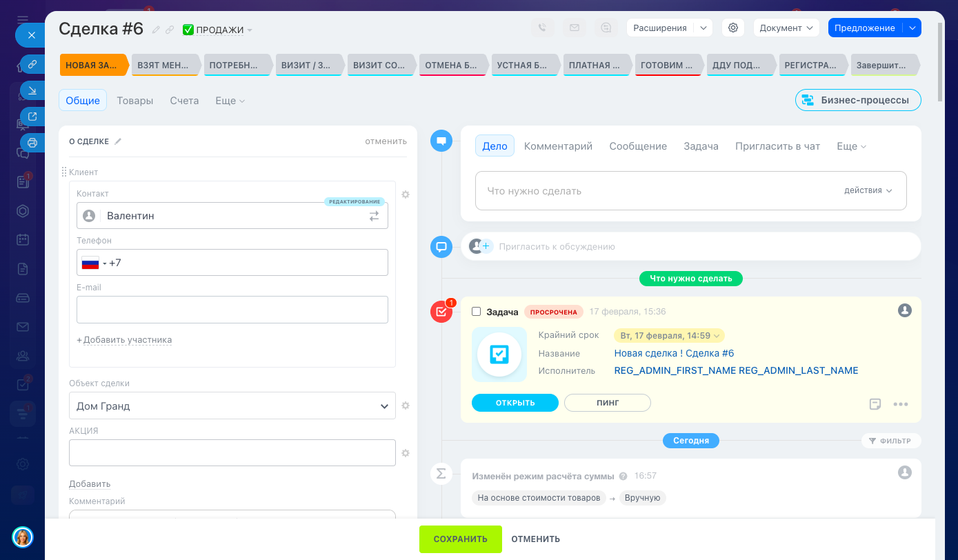This screenshot has height=560, width=958.
Task: Open the chat bubble icon in the header
Action: click(606, 28)
